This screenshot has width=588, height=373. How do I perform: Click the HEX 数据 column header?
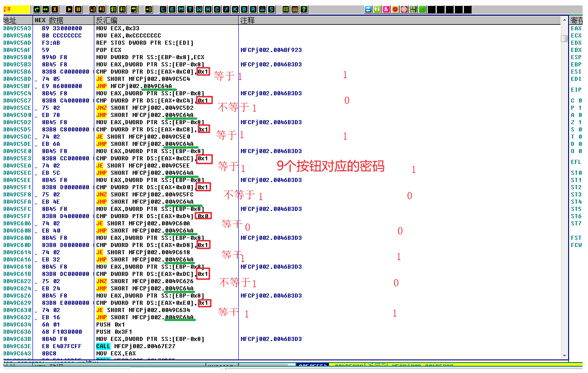(63, 20)
